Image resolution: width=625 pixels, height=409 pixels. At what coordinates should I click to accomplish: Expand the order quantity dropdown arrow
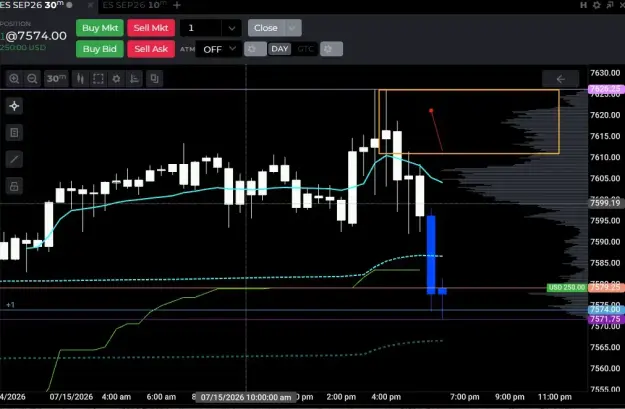232,28
